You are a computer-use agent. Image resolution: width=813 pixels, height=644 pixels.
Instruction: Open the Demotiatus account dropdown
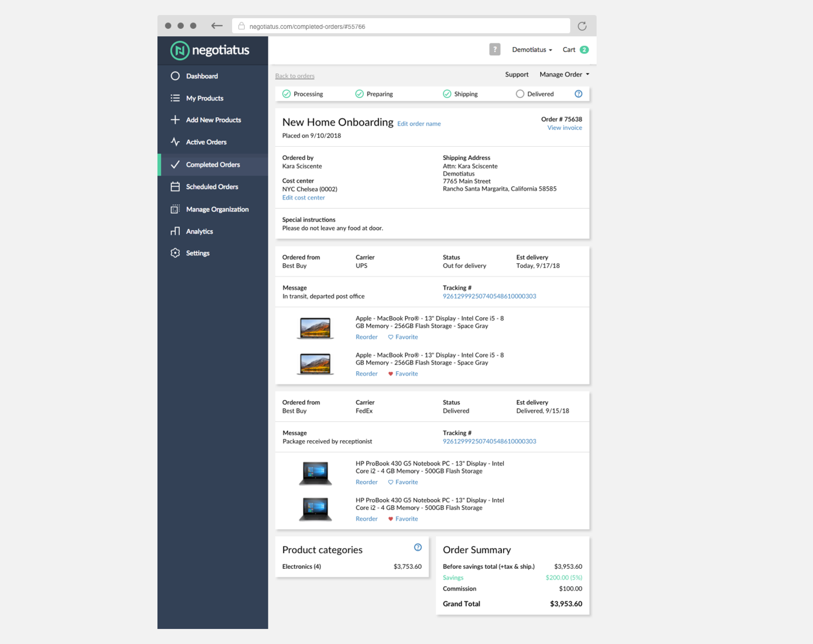532,50
